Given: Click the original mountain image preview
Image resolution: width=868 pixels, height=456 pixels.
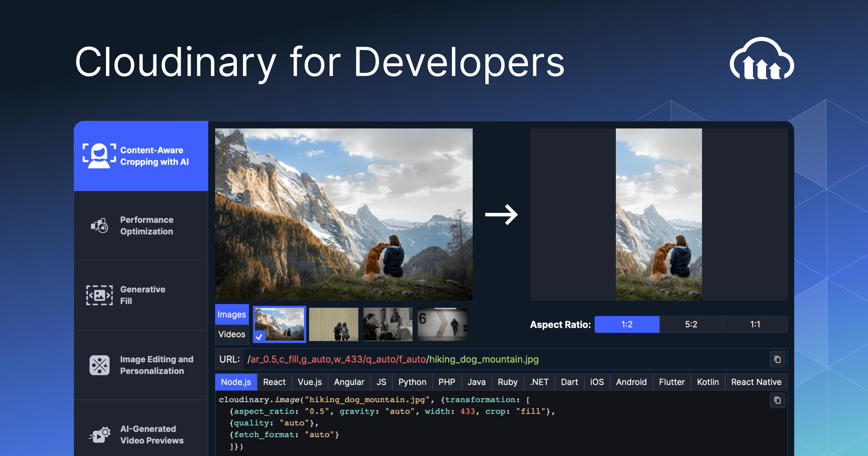Looking at the screenshot, I should (x=344, y=214).
